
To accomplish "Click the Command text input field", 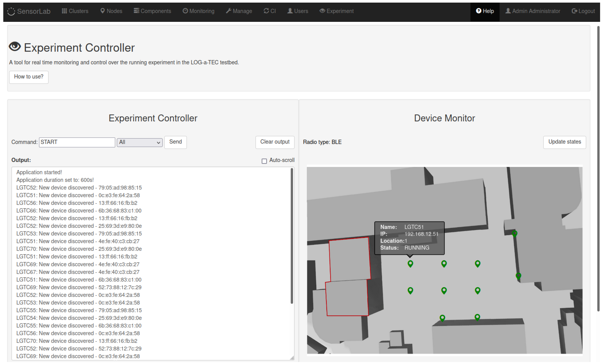I will pos(77,142).
